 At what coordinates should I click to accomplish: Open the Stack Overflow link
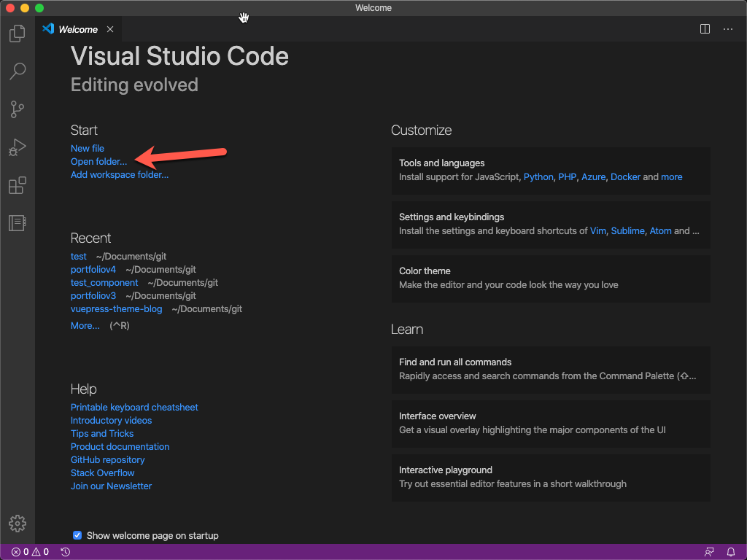102,472
